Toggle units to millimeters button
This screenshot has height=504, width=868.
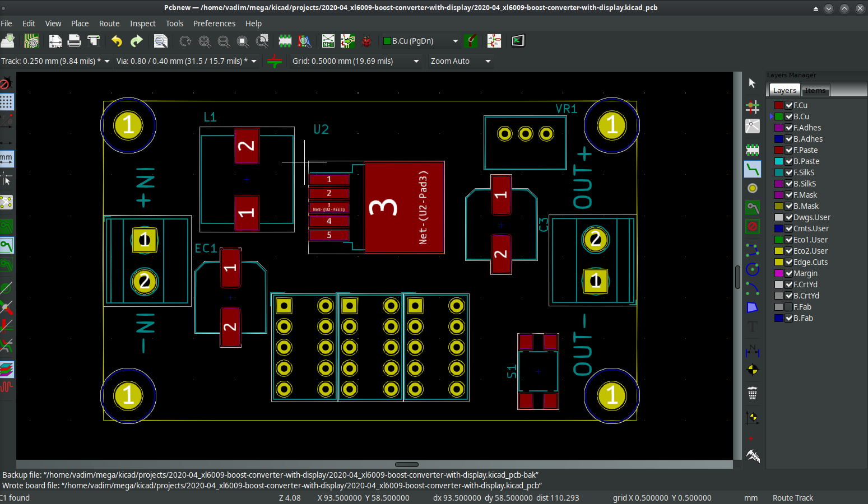pos(6,159)
